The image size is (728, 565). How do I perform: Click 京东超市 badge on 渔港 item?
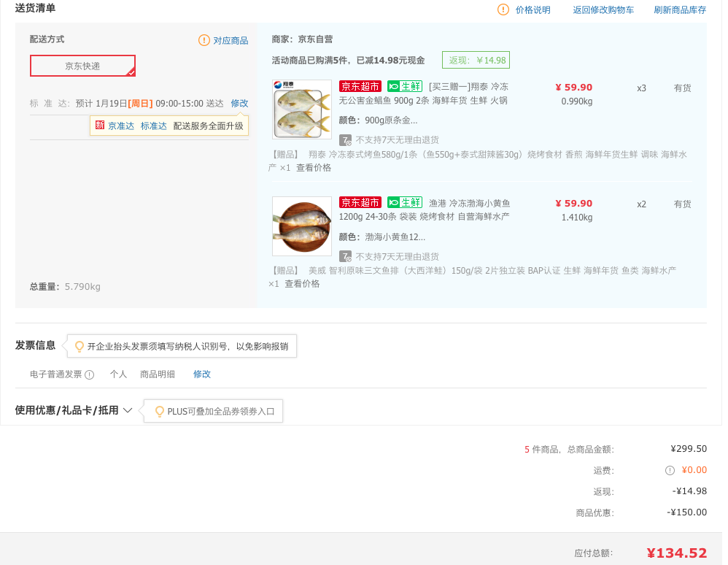coord(360,203)
